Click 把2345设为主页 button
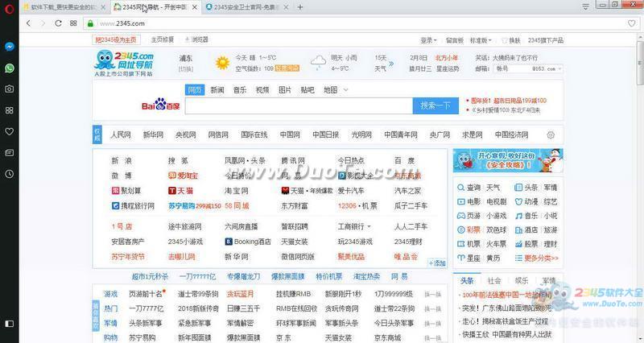The height and width of the screenshot is (343, 644). click(116, 39)
